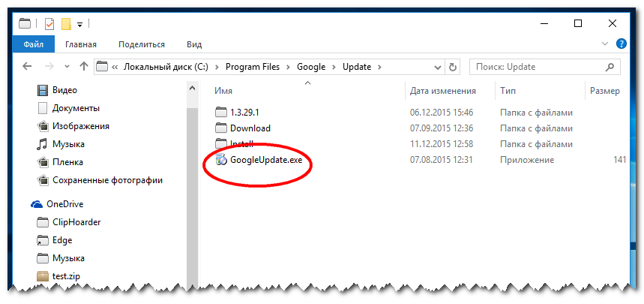Viewport: 644px width, 304px height.
Task: Open Help via the blue question icon
Action: 622,44
